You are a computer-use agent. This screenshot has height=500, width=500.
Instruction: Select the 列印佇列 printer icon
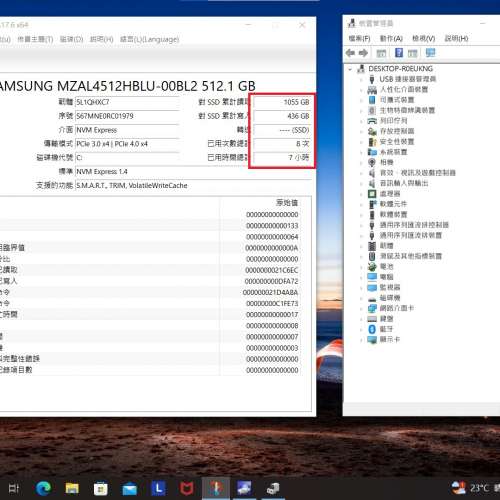[x=372, y=121]
